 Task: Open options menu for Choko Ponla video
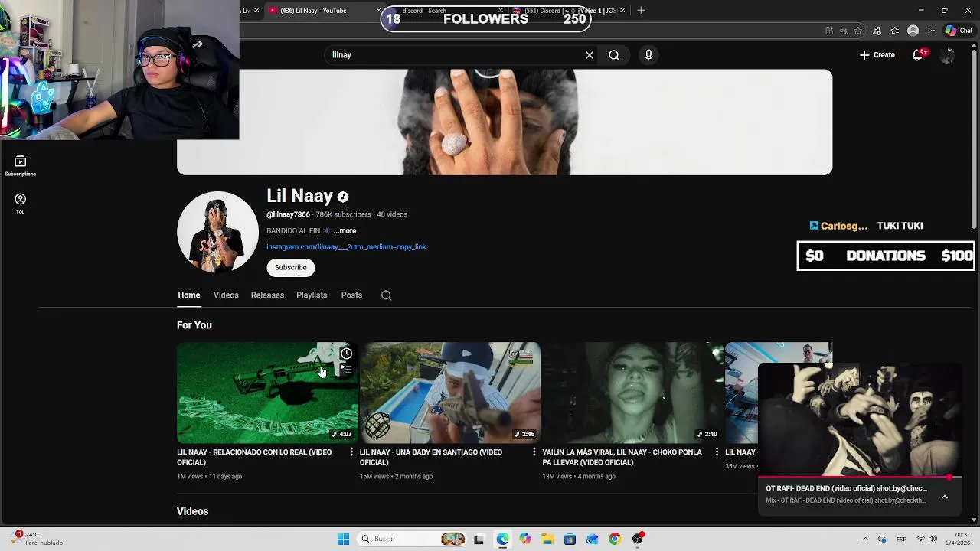tap(717, 452)
